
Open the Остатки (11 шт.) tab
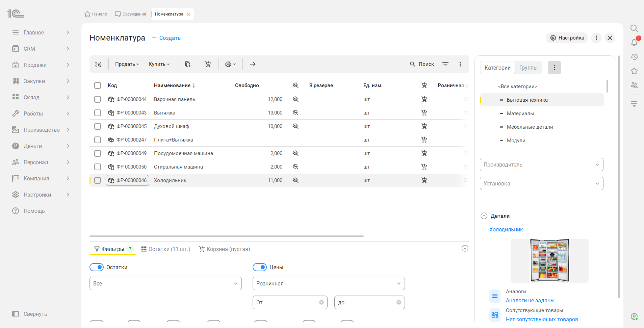click(165, 249)
